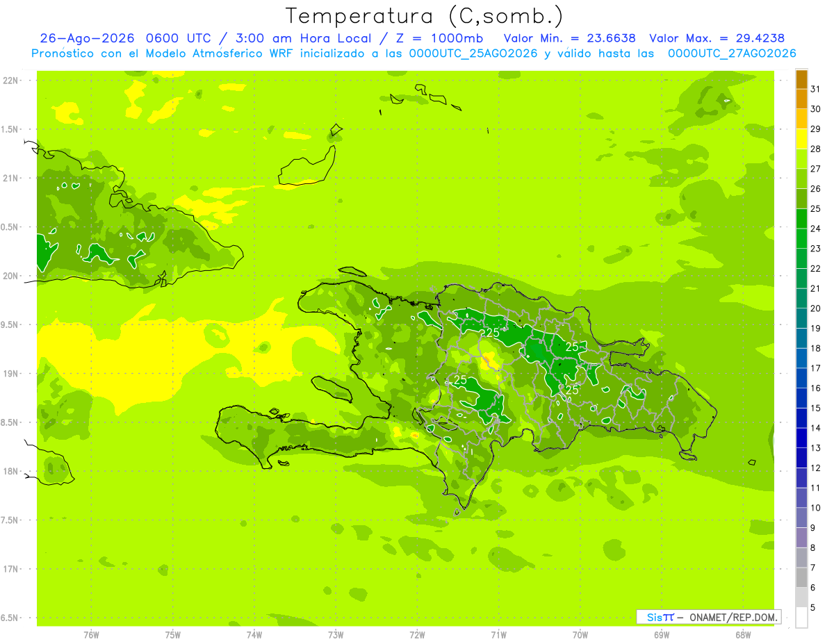Click the 73W longitude label
The height and width of the screenshot is (644, 834).
336,635
